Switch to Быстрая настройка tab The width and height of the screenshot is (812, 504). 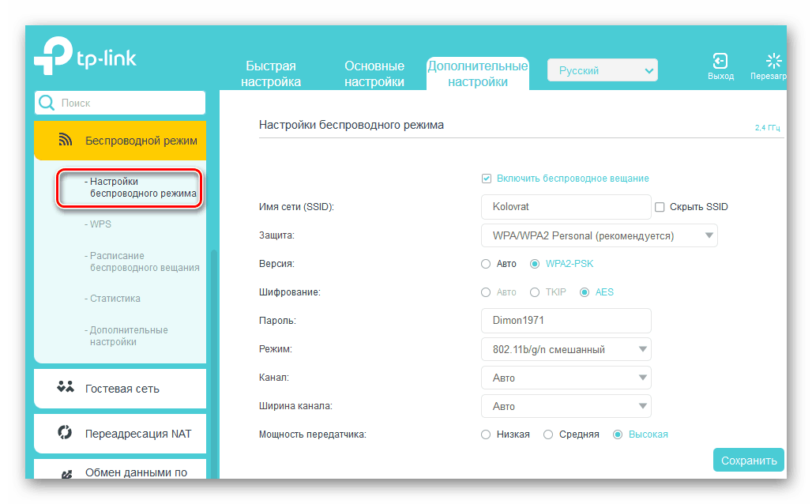click(x=271, y=73)
